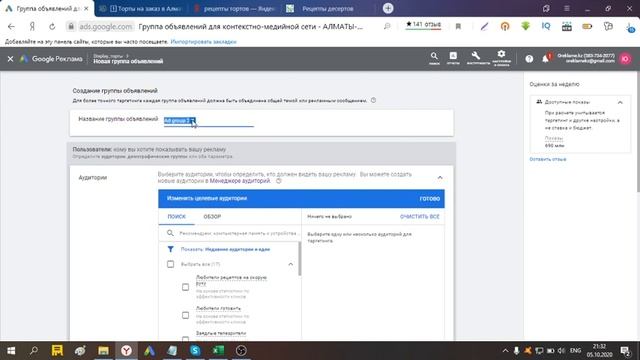Open the Менеджере аудиторий link
640x360 pixels.
(x=240, y=181)
